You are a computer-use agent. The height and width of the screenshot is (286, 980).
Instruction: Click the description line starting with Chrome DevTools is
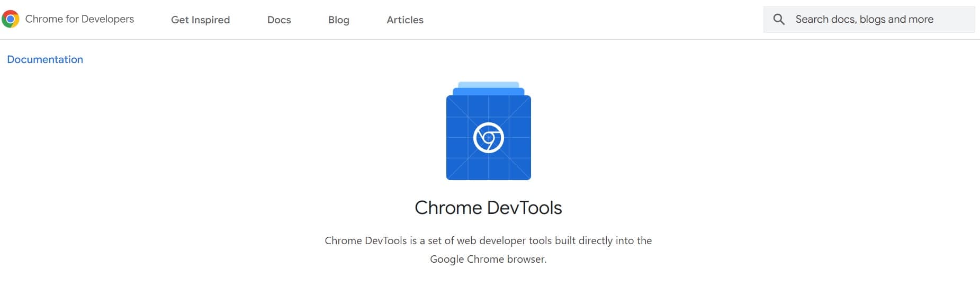tap(488, 240)
